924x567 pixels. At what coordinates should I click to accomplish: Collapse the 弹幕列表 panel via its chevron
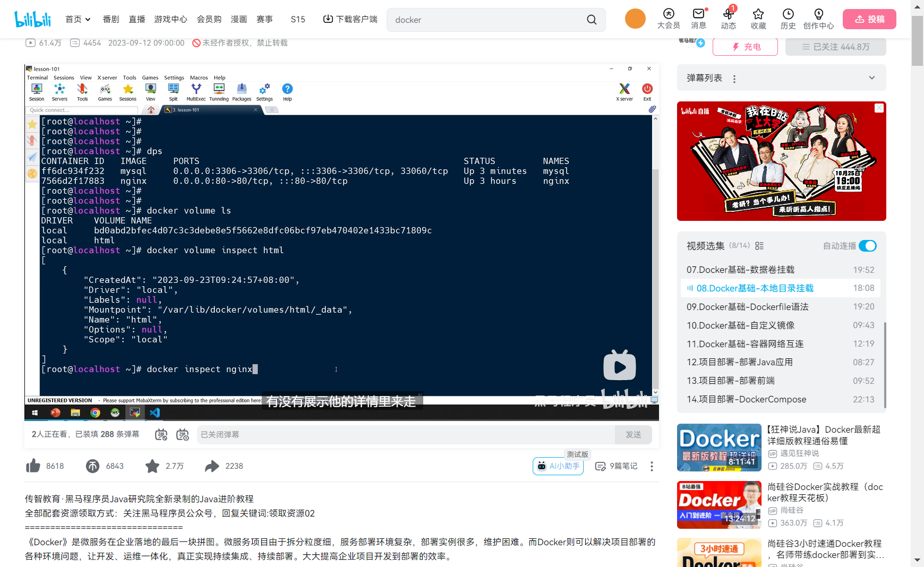click(x=872, y=78)
